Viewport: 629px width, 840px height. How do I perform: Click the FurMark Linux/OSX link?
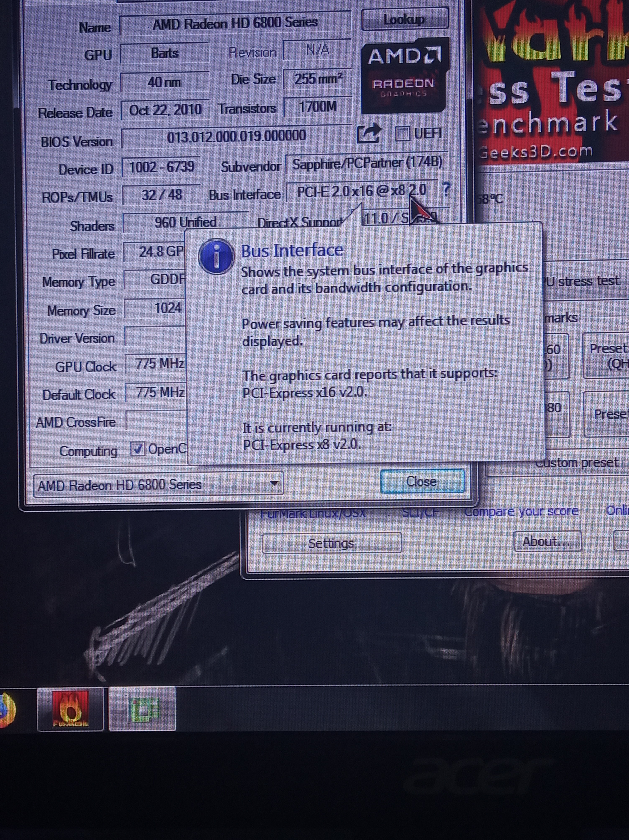(313, 513)
